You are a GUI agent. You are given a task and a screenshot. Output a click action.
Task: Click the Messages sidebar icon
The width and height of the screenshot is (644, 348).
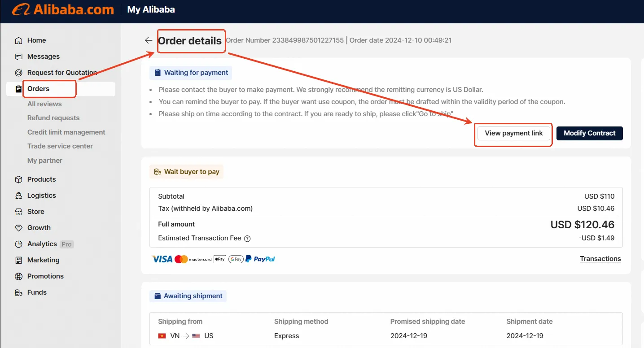(x=18, y=57)
